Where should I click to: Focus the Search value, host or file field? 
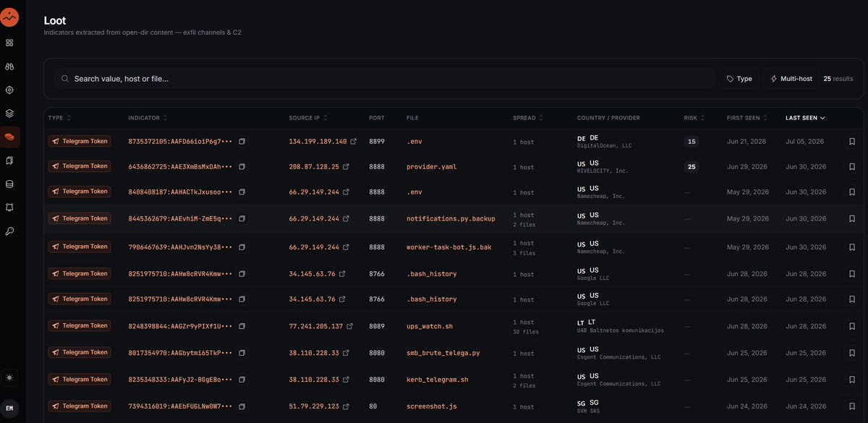tap(384, 79)
